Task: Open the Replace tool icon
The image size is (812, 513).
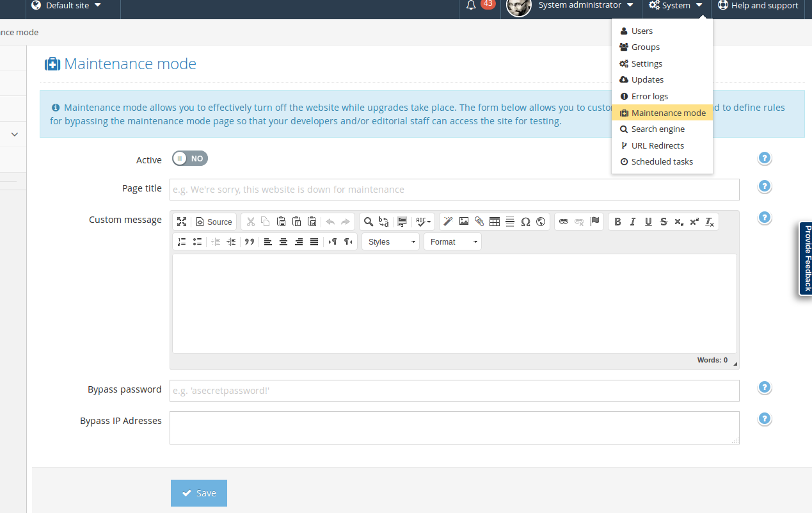Action: 384,222
